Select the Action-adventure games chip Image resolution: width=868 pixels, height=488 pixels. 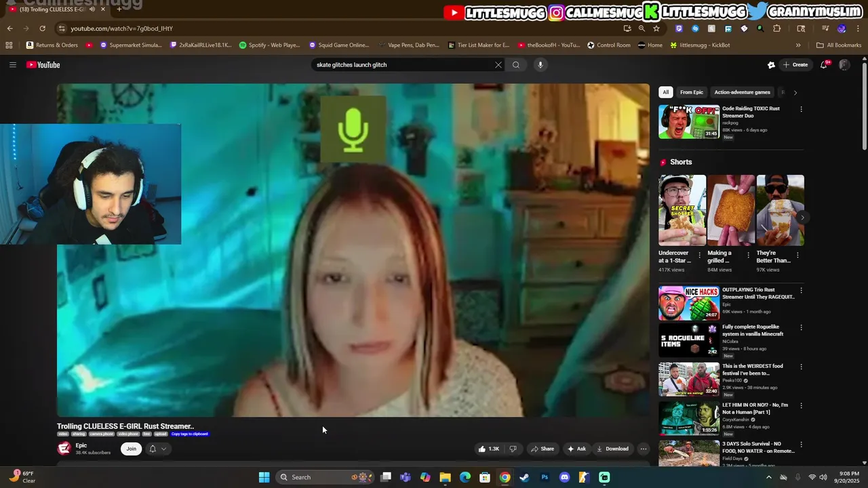(x=742, y=92)
